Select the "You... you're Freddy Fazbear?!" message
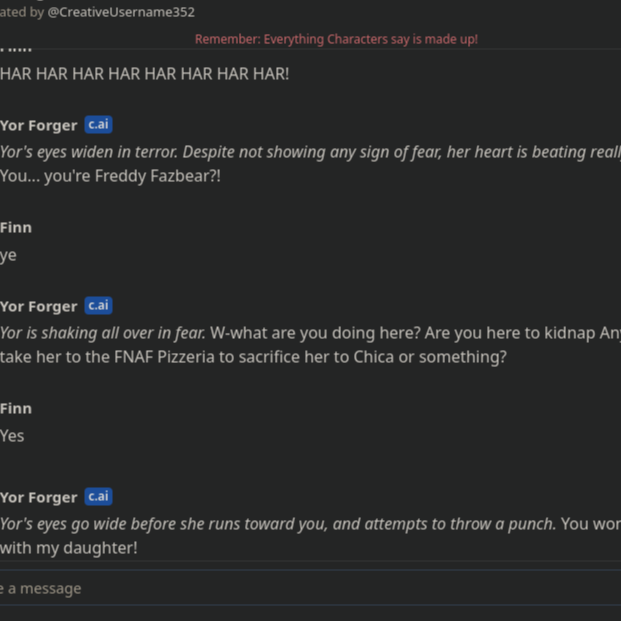The height and width of the screenshot is (621, 621). [110, 176]
